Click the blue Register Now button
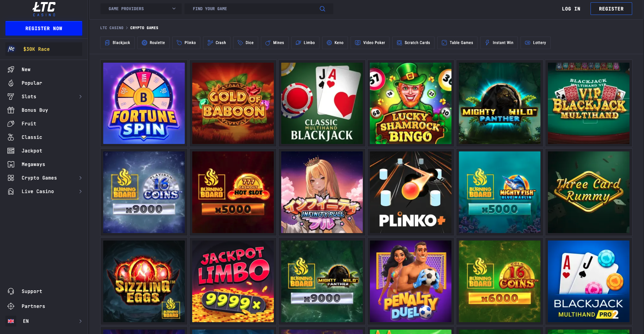 [x=44, y=28]
